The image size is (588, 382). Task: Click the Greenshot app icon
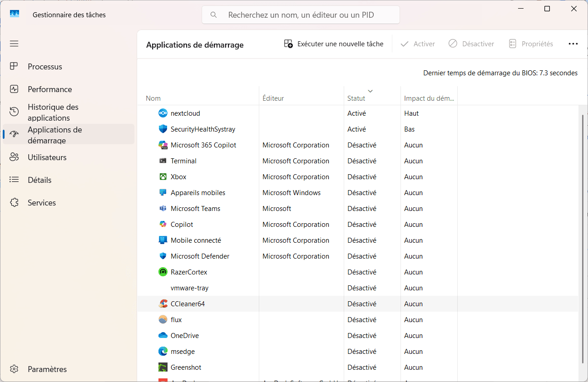[x=163, y=367]
